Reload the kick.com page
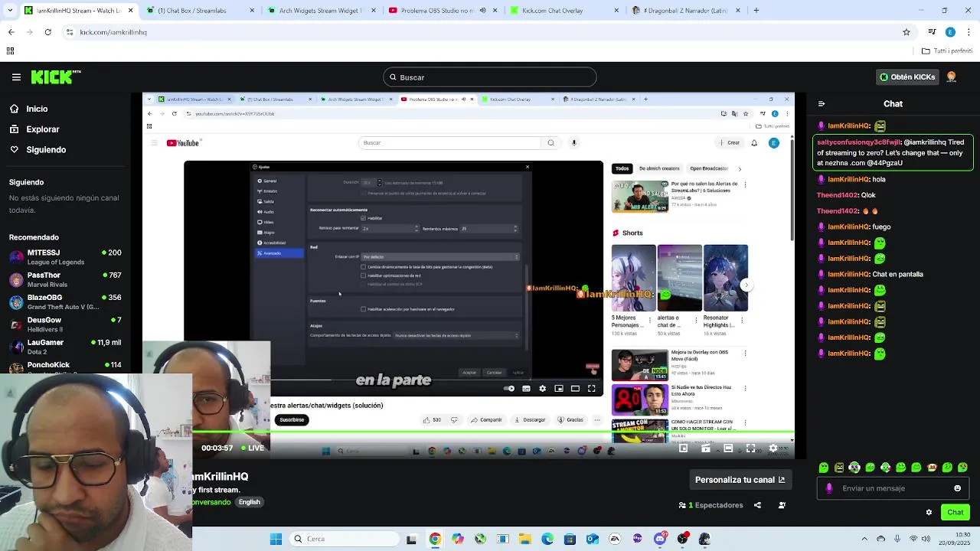 [47, 32]
